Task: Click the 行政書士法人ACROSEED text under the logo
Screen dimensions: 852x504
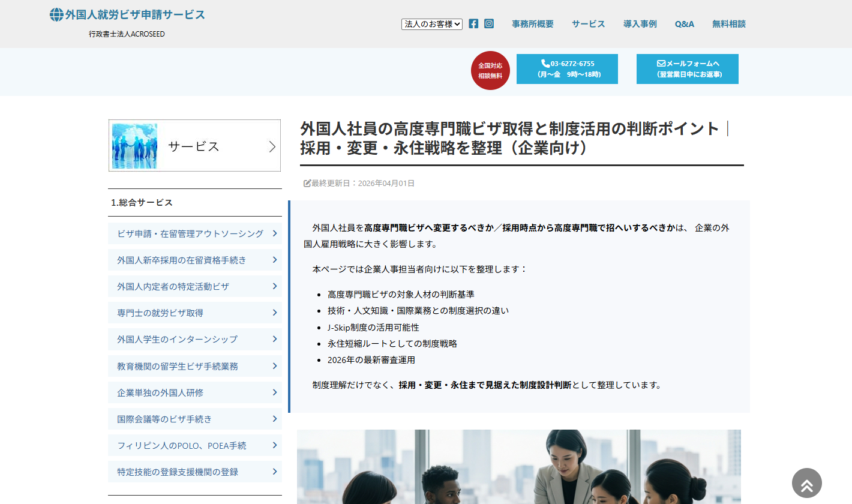Action: pyautogui.click(x=128, y=34)
